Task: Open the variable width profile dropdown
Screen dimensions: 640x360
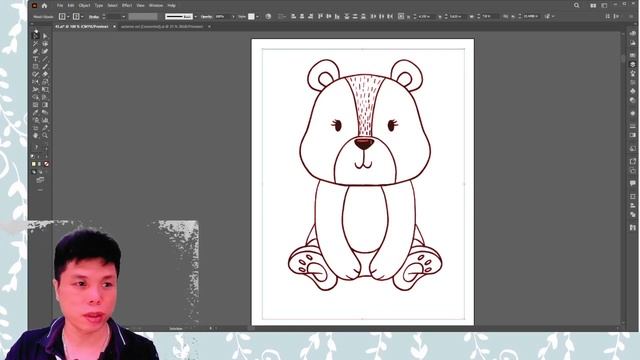Action: [143, 16]
